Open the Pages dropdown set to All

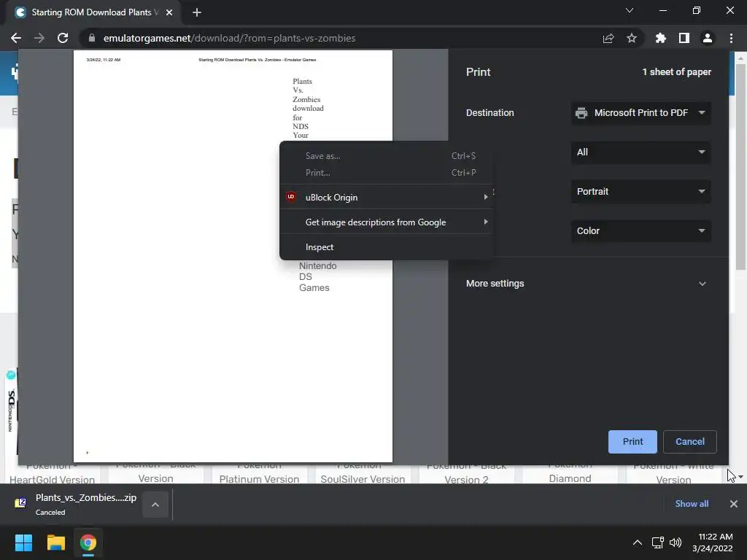[x=640, y=152]
